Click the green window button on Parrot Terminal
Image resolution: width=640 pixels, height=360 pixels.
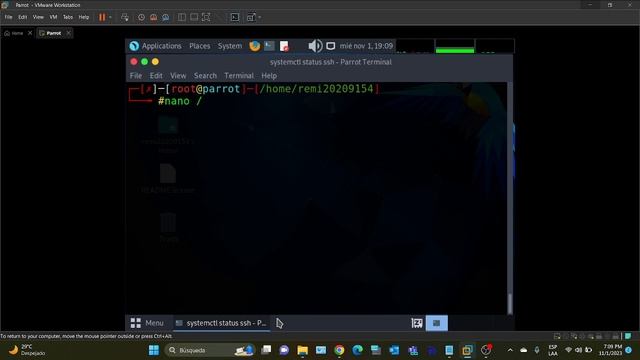[x=144, y=62]
